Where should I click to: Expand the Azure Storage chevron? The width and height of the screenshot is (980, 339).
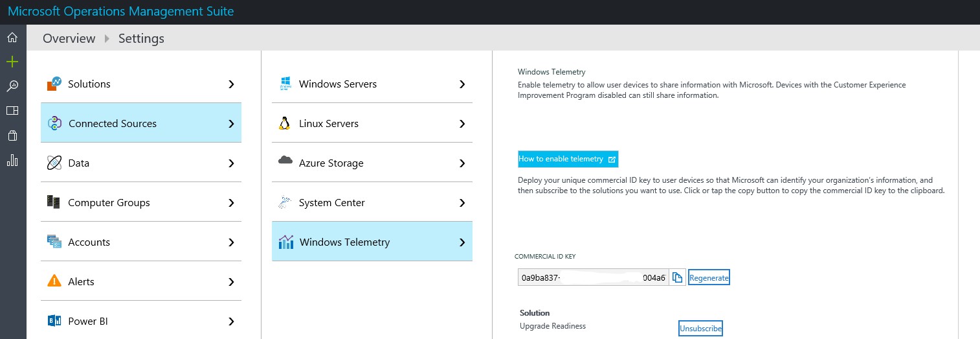(x=462, y=163)
